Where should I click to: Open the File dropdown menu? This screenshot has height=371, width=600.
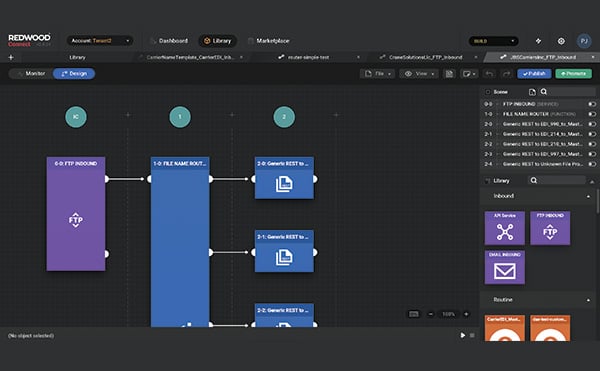tap(377, 73)
